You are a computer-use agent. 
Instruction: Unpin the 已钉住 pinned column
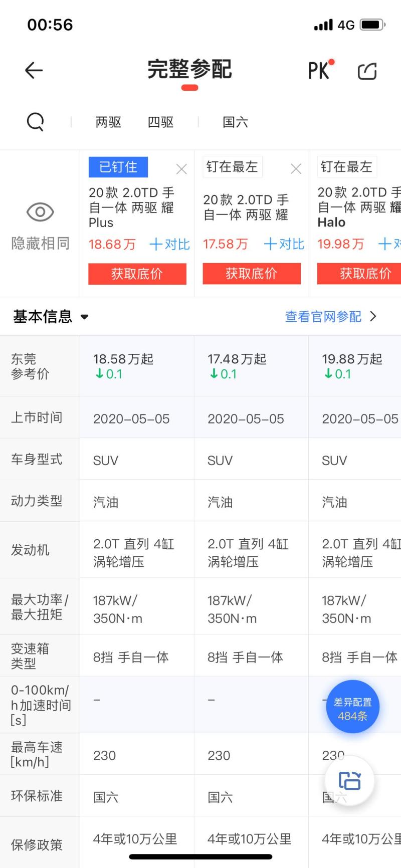[118, 167]
